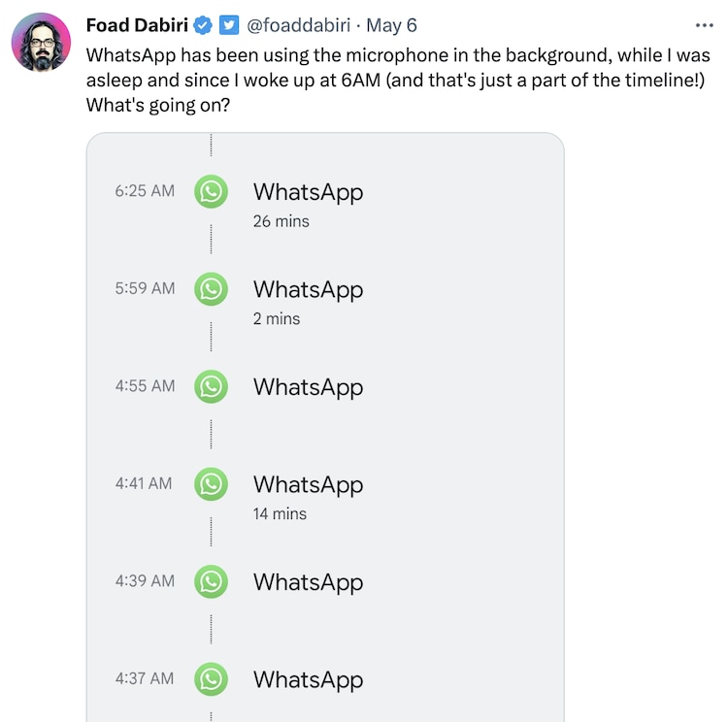Click the blue verified checkmark badge
The image size is (728, 722).
(204, 25)
